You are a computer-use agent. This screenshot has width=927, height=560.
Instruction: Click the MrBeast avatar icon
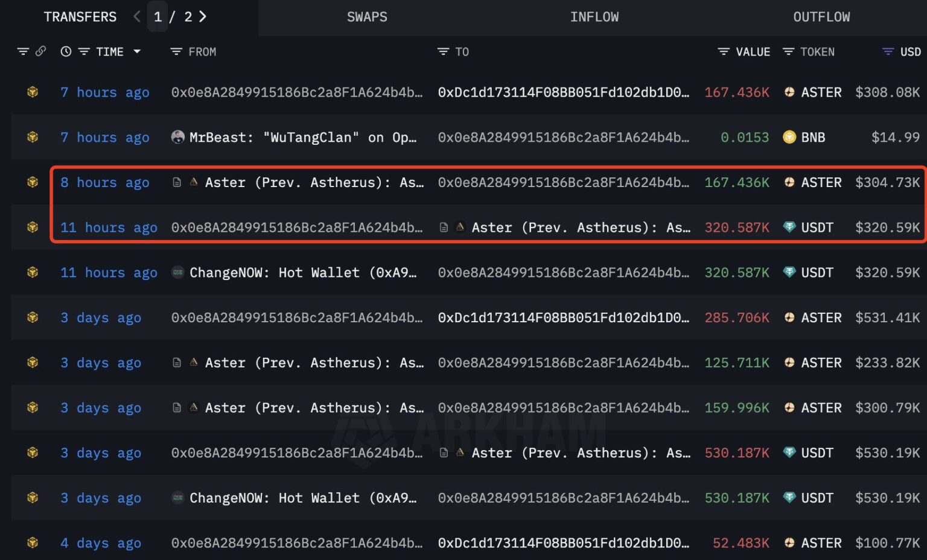(x=177, y=137)
